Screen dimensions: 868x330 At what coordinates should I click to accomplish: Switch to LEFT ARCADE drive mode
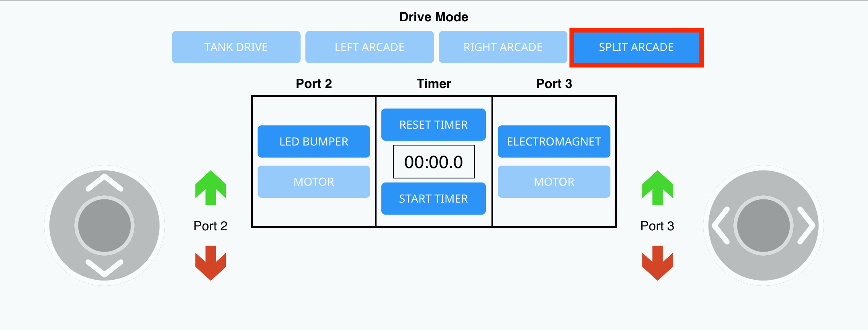[x=370, y=47]
